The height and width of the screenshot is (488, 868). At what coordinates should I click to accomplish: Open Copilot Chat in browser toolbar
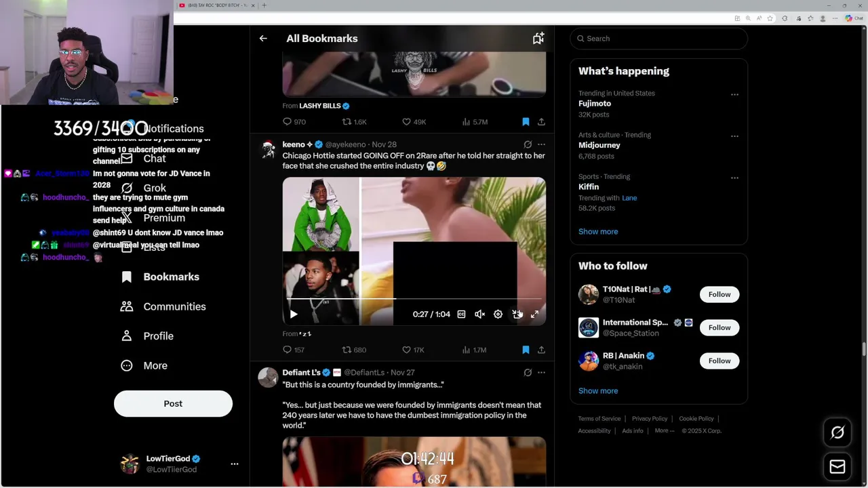852,18
